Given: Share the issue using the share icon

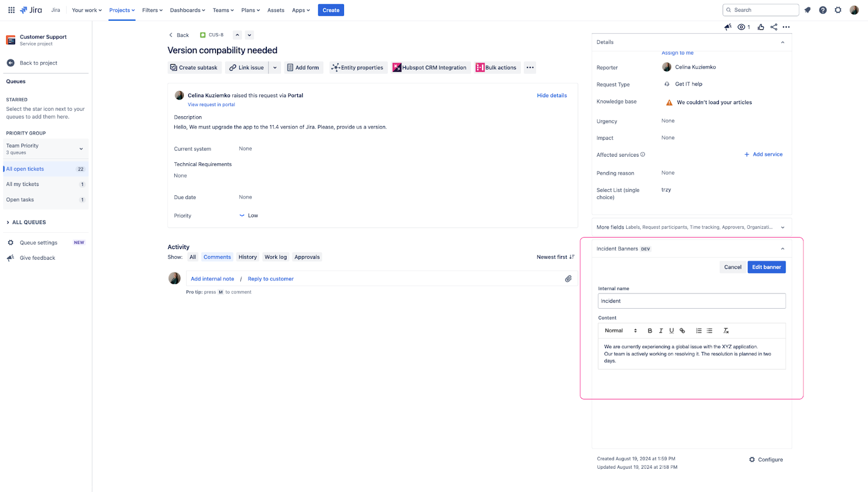Looking at the screenshot, I should point(774,27).
